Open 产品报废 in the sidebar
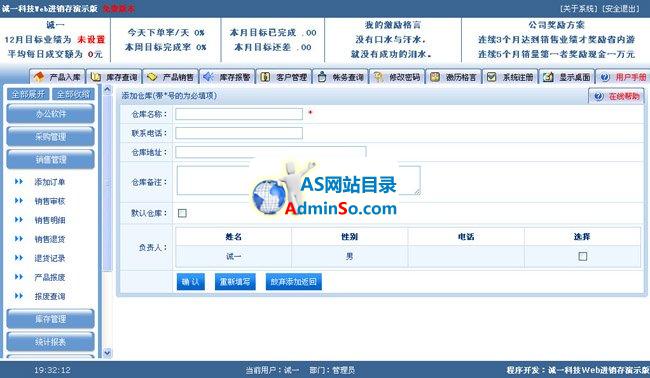This screenshot has width=650, height=378. coord(50,277)
